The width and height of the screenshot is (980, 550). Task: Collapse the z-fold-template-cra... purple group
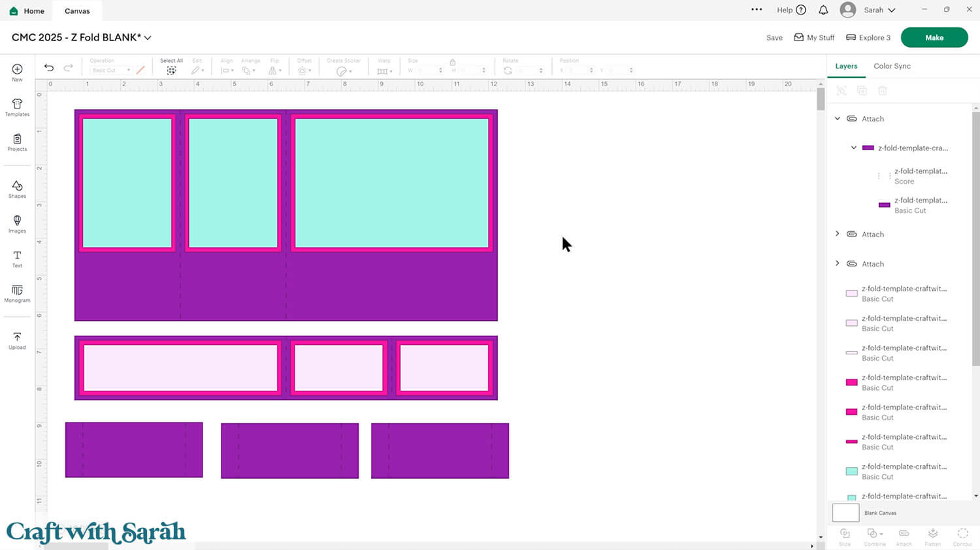(x=853, y=148)
